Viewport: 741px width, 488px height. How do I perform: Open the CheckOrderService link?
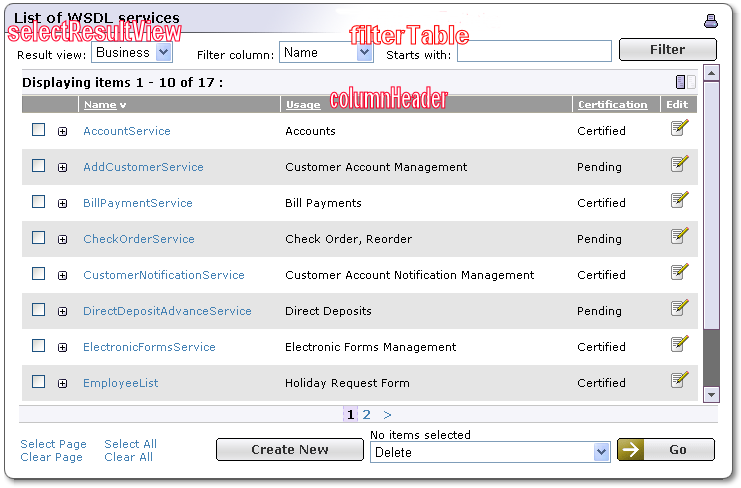click(138, 239)
